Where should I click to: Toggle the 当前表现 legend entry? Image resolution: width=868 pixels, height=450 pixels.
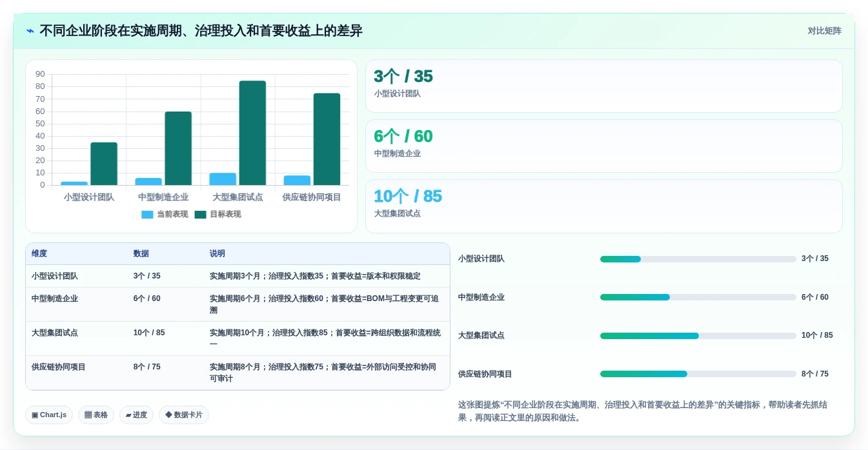point(165,215)
